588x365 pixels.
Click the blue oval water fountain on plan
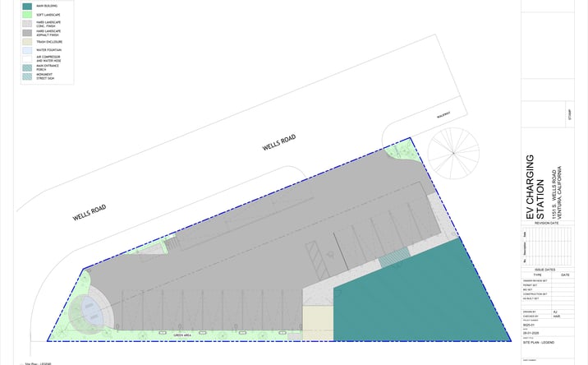tap(92, 311)
